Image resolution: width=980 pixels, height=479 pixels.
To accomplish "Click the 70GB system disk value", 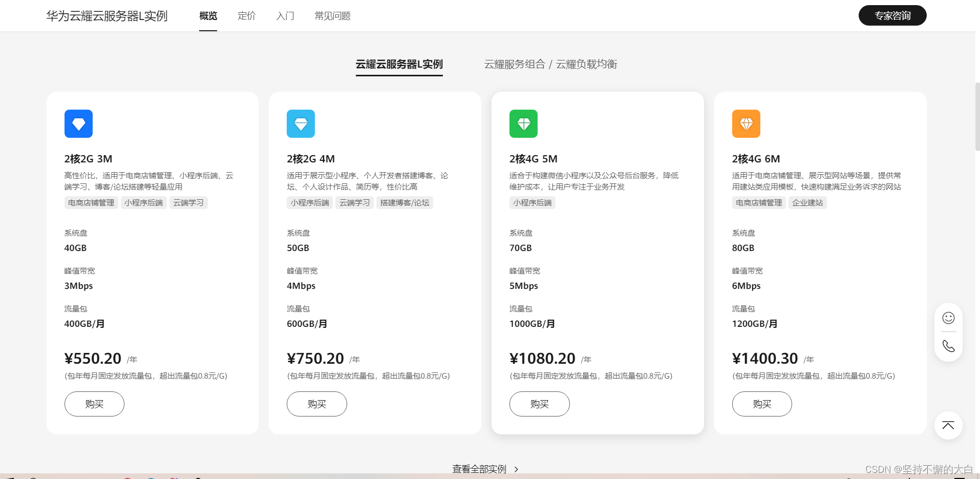I will [521, 248].
